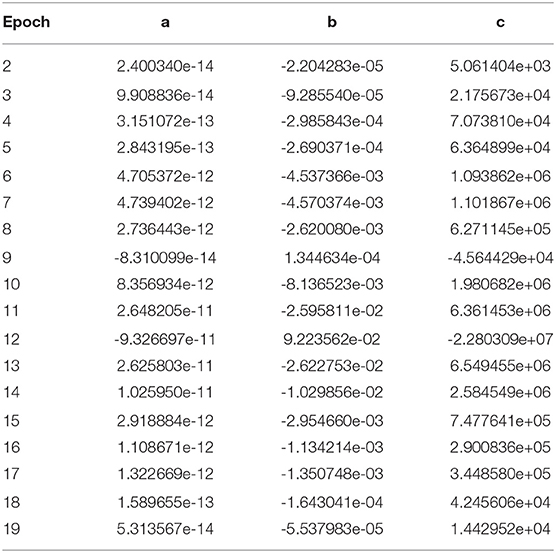This screenshot has height=553, width=556.
Task: Select the value 4.705372e-12
Action: pyautogui.click(x=165, y=176)
